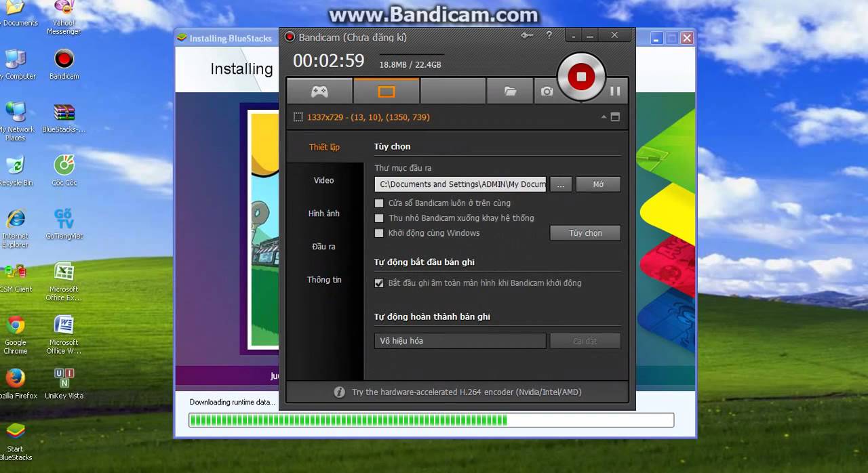Click the 18.8MB / 22.4GB size indicator

tap(410, 65)
